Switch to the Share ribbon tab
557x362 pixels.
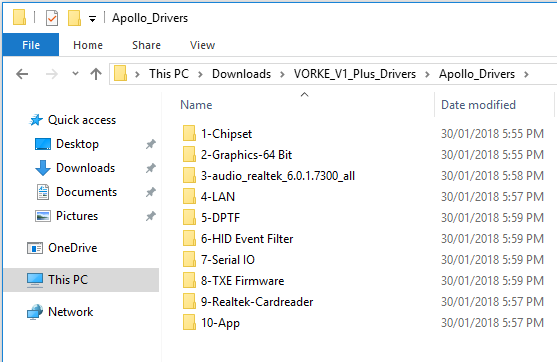pos(146,45)
